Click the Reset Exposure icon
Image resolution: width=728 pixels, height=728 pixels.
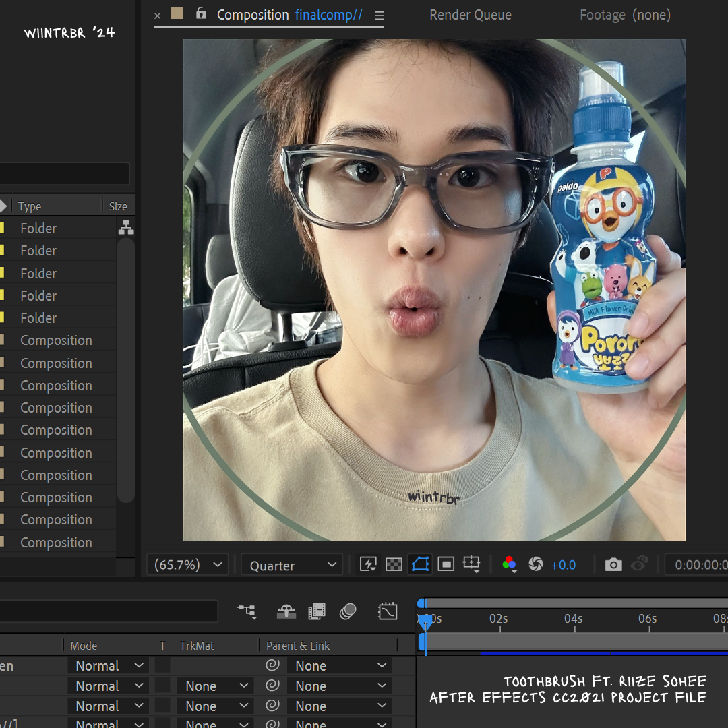click(535, 564)
